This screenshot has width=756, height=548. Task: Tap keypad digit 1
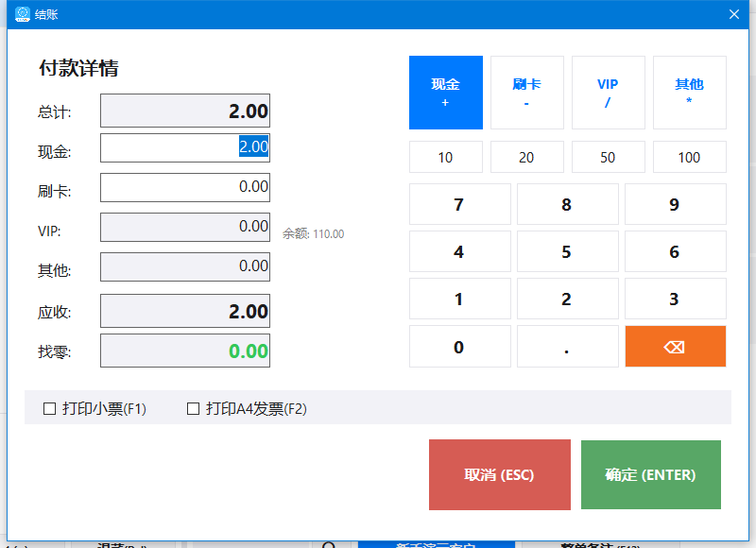459,299
